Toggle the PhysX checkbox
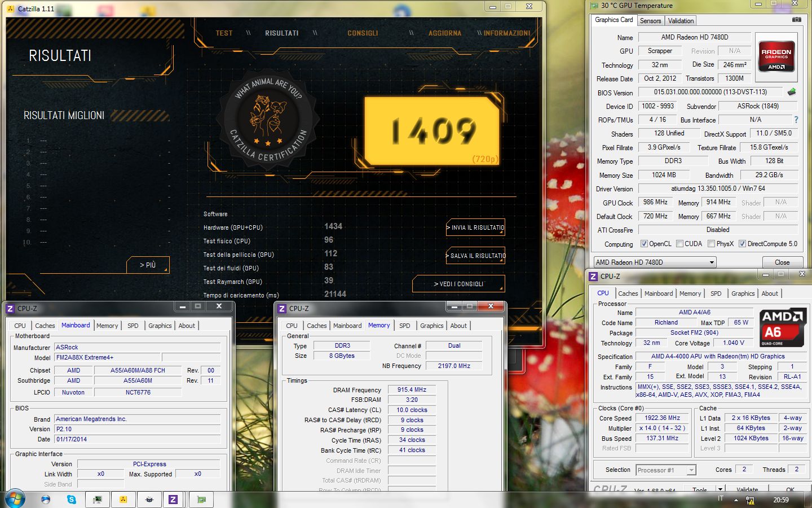This screenshot has height=508, width=812. pyautogui.click(x=712, y=244)
